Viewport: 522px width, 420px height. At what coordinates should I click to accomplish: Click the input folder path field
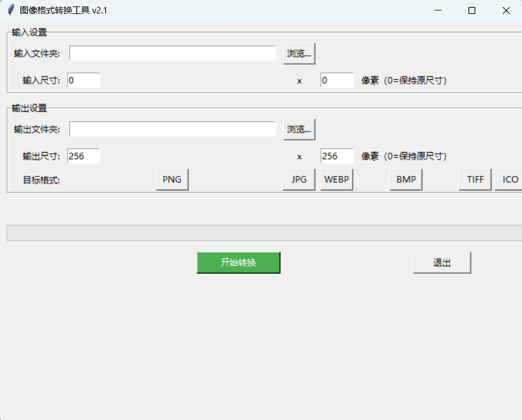click(x=172, y=53)
